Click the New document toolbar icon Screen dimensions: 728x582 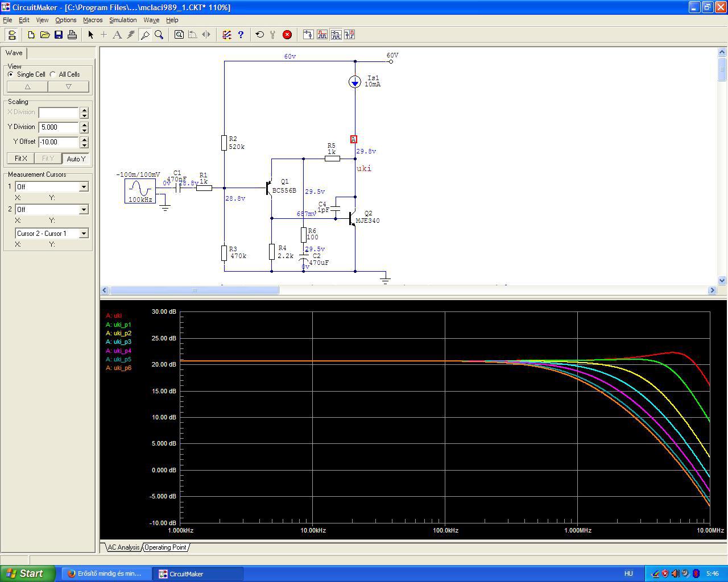pos(31,35)
